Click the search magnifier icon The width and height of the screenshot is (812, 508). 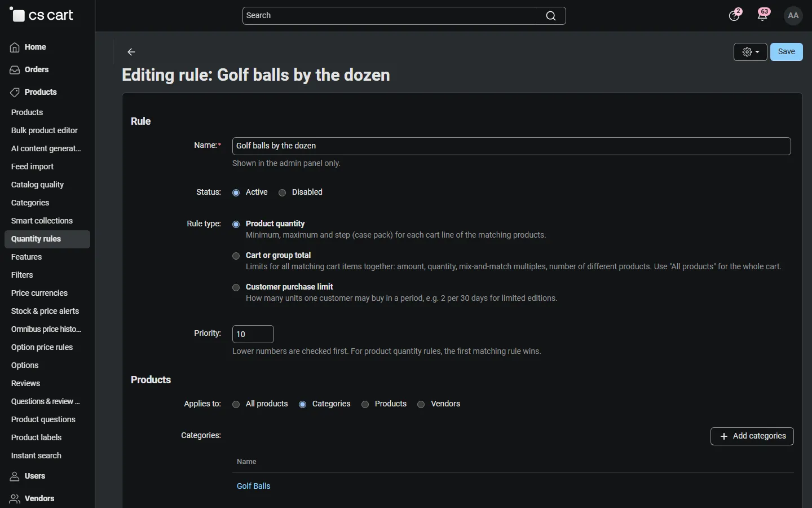(551, 16)
